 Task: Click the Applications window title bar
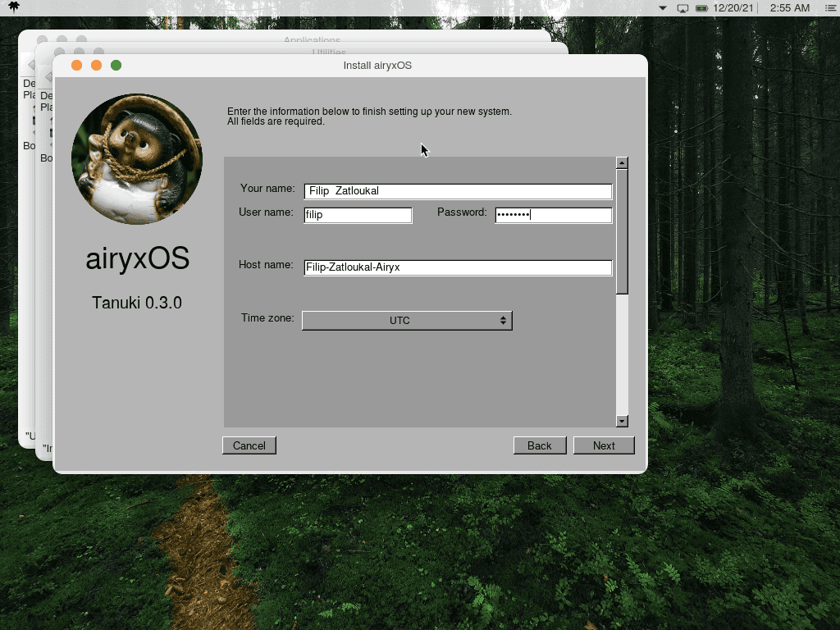click(312, 40)
